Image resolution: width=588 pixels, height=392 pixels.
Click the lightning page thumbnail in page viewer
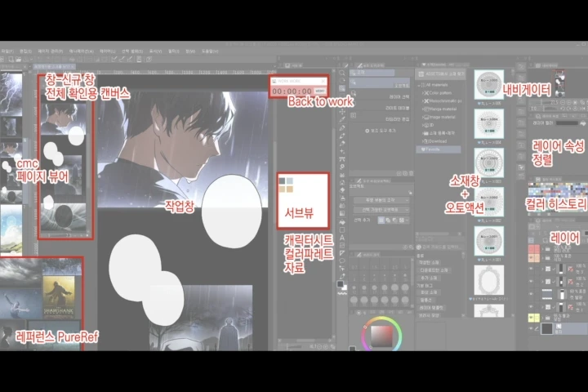(11, 93)
